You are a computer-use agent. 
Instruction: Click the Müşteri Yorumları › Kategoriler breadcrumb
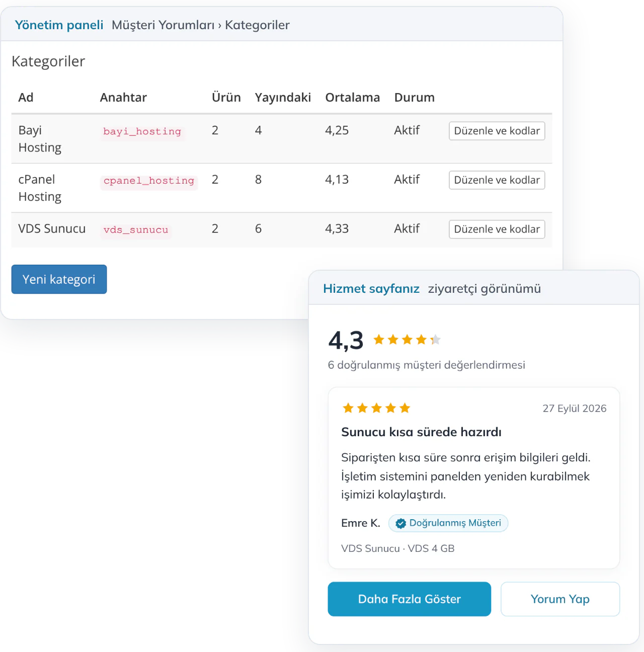coord(201,25)
